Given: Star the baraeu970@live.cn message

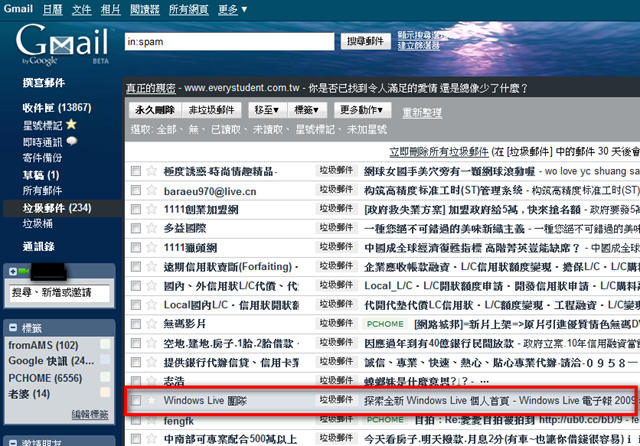Looking at the screenshot, I should [x=151, y=190].
